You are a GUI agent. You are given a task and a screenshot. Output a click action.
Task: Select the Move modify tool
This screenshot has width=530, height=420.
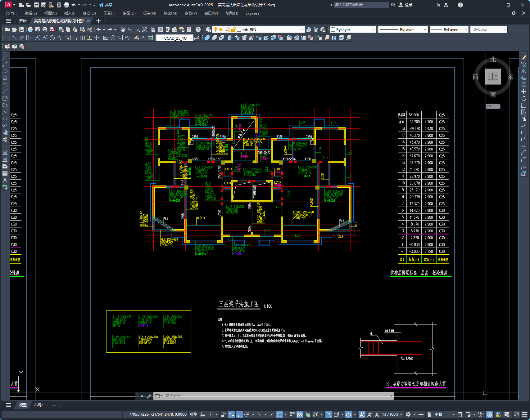pyautogui.click(x=524, y=92)
